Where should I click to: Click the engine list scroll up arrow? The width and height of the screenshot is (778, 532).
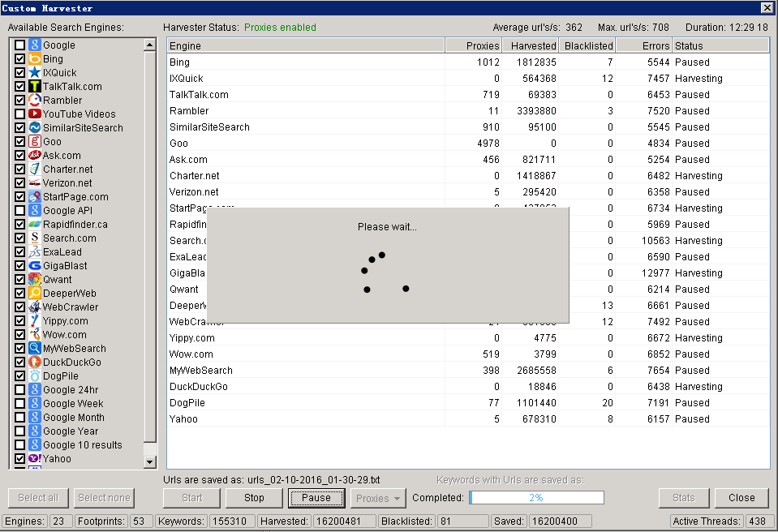point(150,45)
